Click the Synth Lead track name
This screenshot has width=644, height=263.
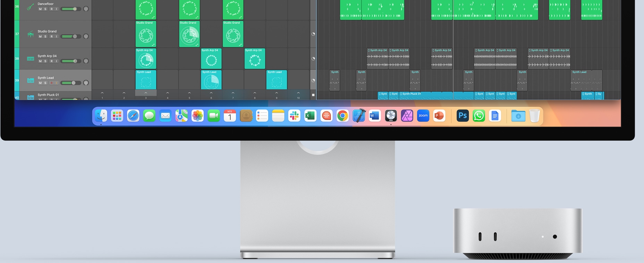tap(46, 78)
